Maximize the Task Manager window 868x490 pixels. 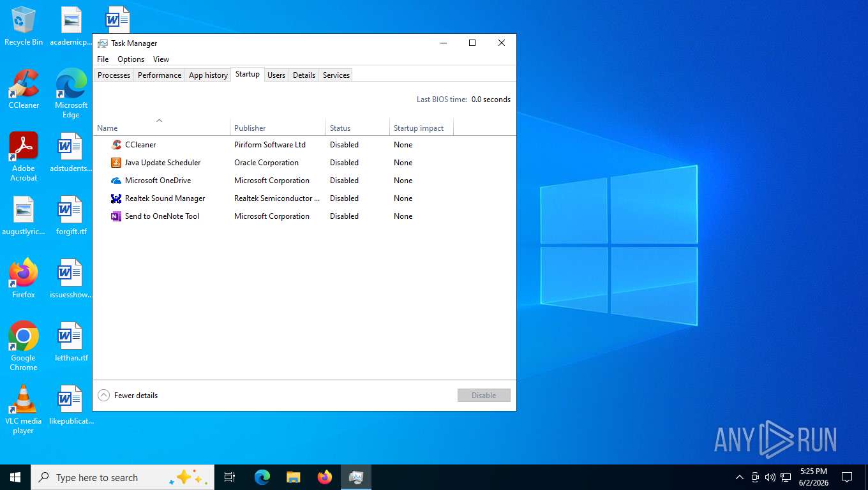tap(472, 43)
